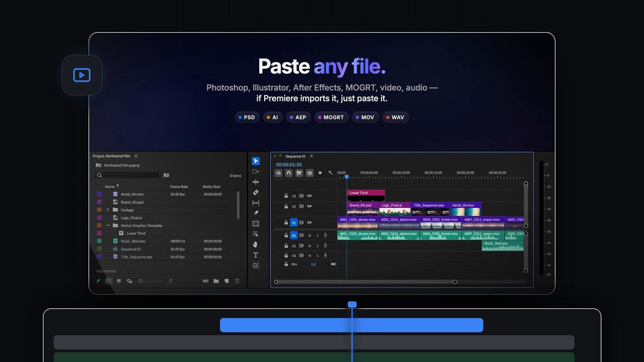The width and height of the screenshot is (644, 362).
Task: Open the Sequence 01 panel menu
Action: [311, 156]
